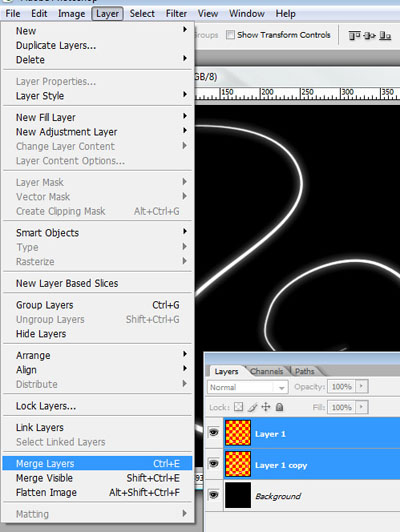
Task: Open the Image menu
Action: click(x=71, y=14)
